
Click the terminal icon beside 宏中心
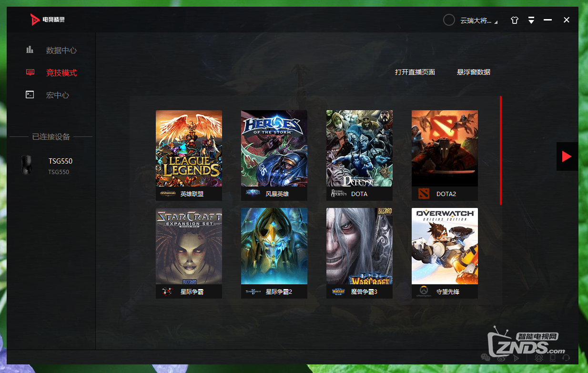30,94
